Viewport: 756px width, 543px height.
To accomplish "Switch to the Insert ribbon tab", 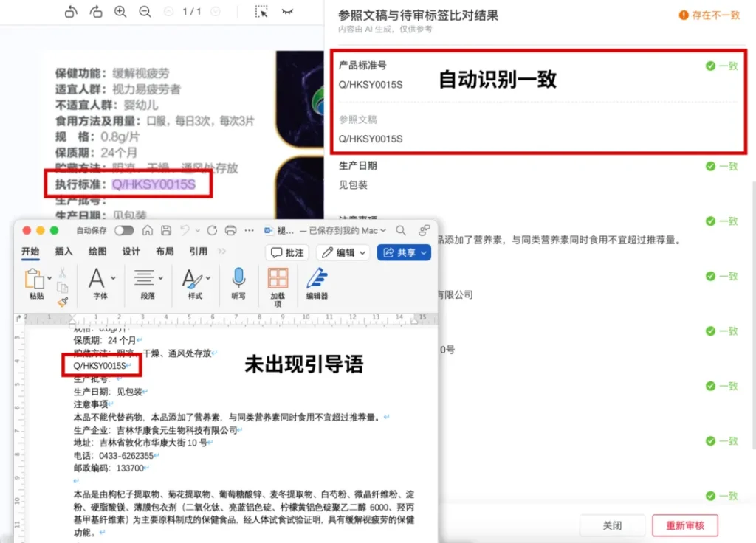I will click(x=64, y=252).
